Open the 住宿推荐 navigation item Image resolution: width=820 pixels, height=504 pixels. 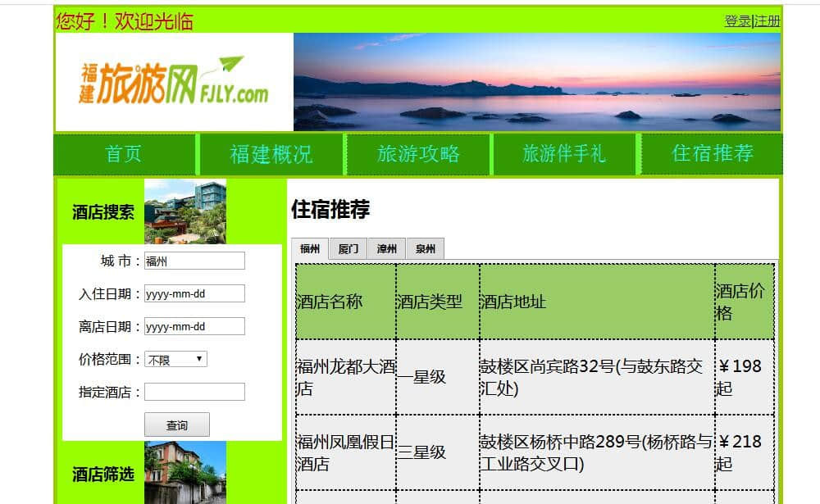[712, 154]
